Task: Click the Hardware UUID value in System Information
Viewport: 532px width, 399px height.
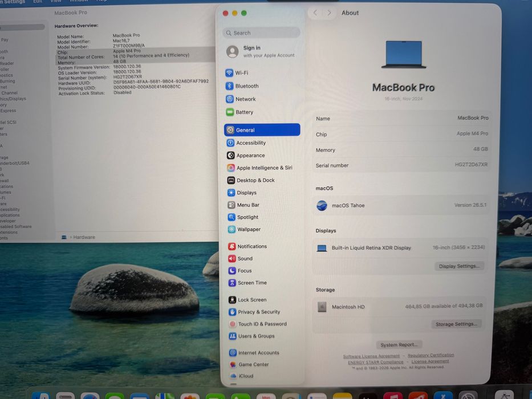Action: point(161,82)
